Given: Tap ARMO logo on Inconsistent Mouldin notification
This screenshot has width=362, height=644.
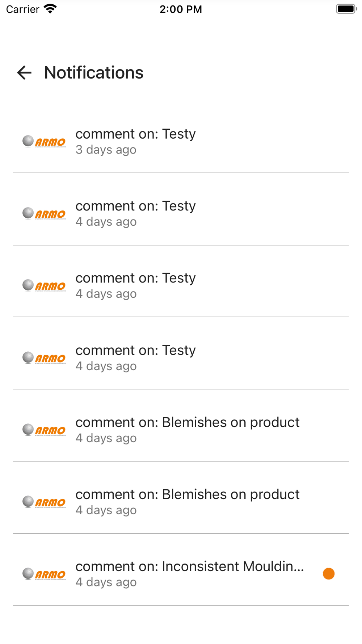Looking at the screenshot, I should click(44, 574).
